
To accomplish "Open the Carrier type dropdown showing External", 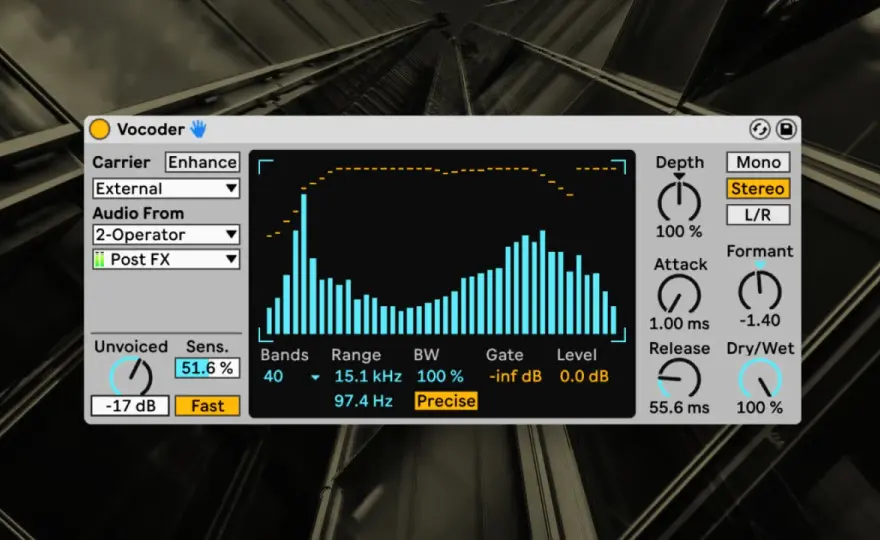I will (166, 189).
